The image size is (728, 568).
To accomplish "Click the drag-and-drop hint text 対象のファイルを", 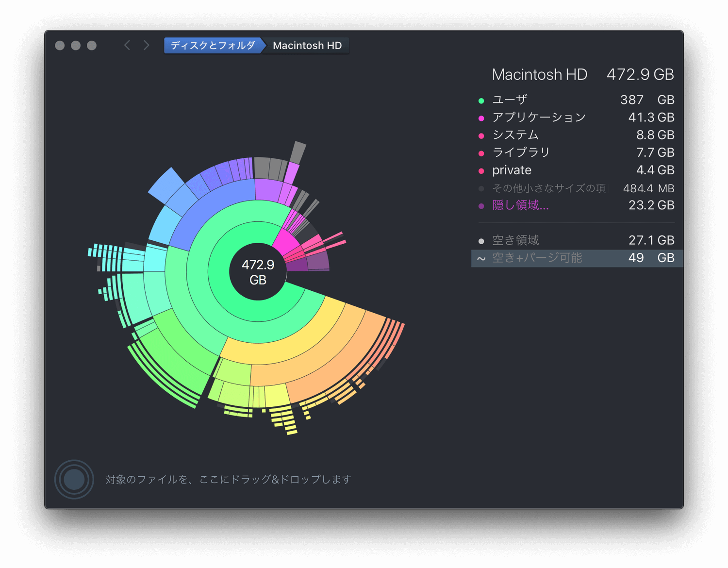I will [228, 480].
